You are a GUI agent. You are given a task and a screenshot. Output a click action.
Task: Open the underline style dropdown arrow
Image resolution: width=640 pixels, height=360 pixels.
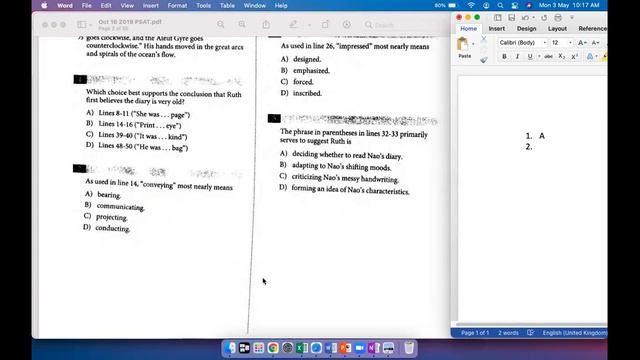539,56
